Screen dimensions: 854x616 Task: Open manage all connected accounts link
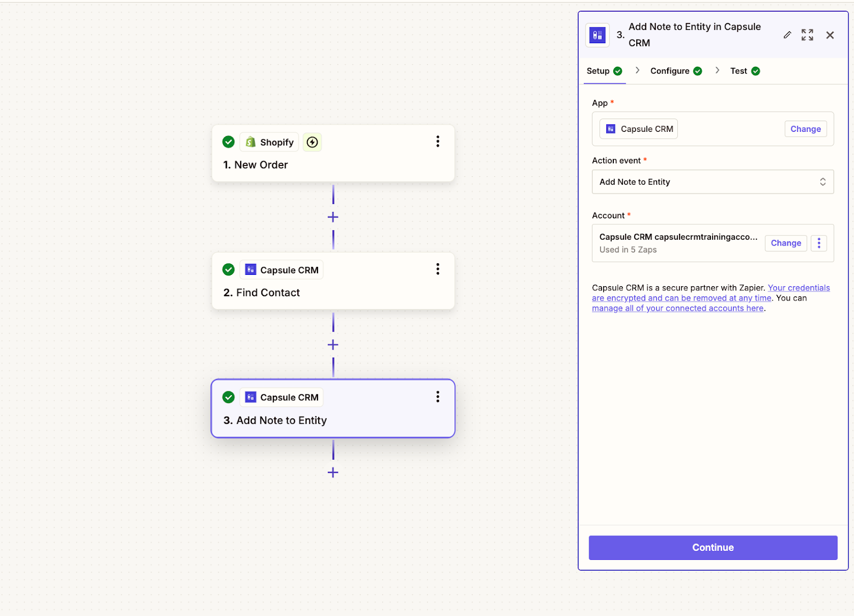[x=678, y=309]
